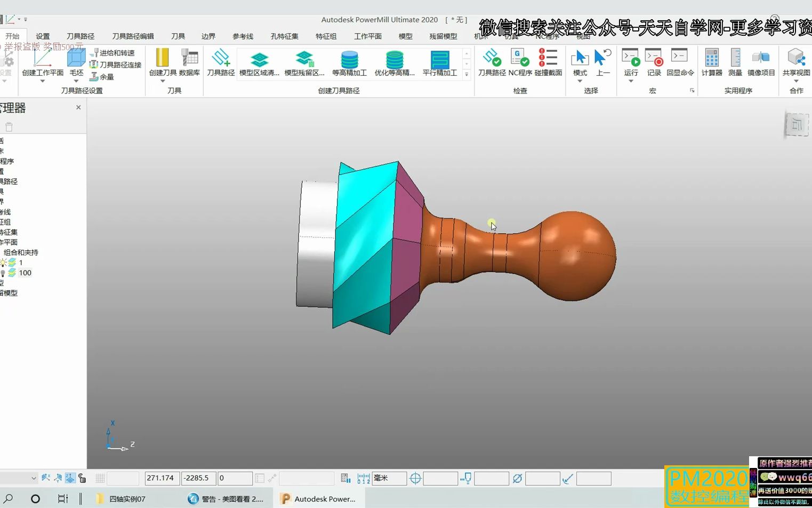Screen dimensions: 812x508
Task: Expand the 运行 macro run dropdown
Action: 631,81
